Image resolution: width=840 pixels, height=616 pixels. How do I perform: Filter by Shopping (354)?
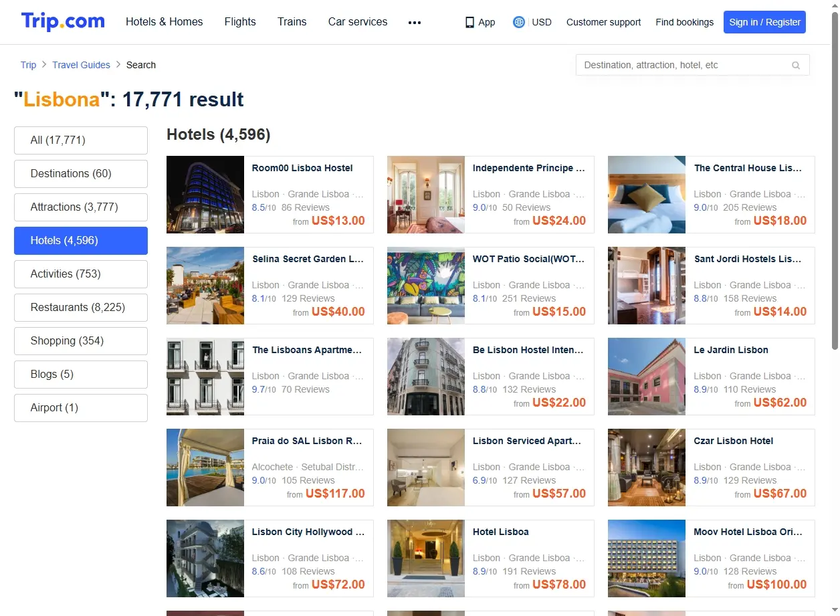pos(81,341)
